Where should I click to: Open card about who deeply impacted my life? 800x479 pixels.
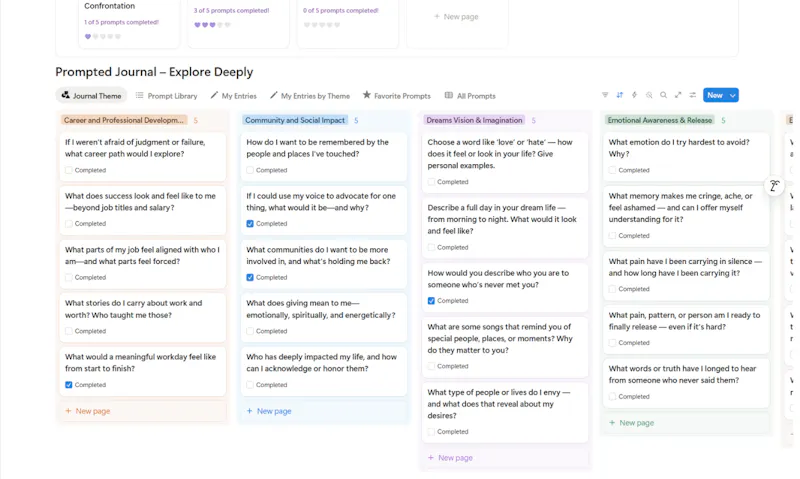tap(323, 370)
